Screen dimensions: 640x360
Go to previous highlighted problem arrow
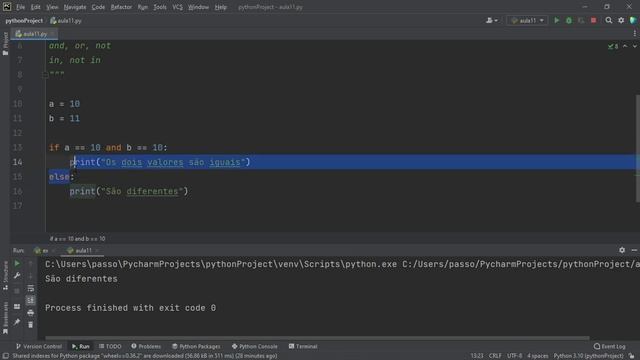(625, 47)
